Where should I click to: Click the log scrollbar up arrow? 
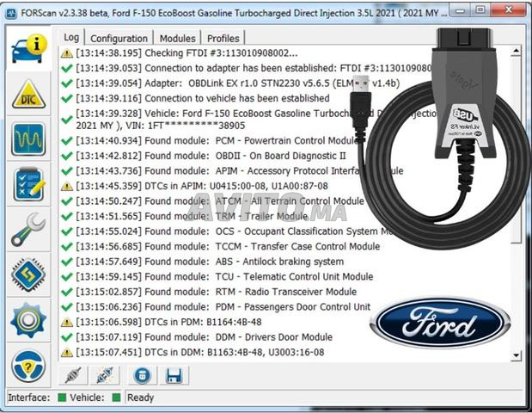click(516, 52)
